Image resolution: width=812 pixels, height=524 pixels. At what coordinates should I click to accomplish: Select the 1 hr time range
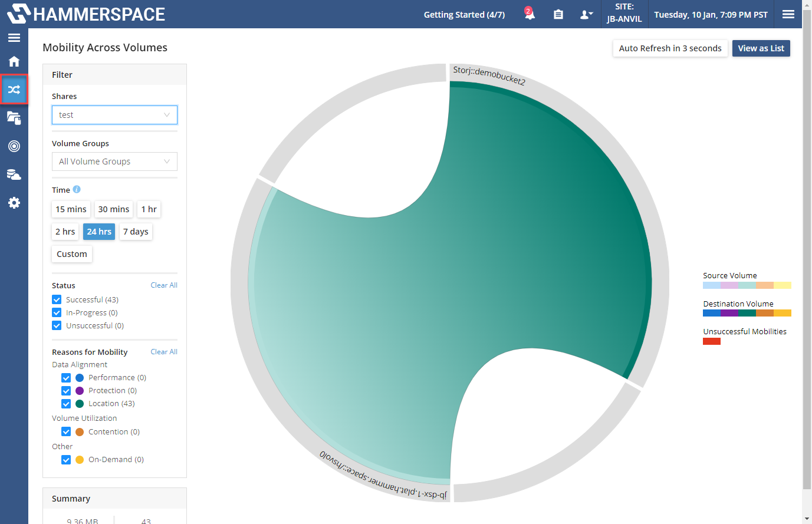point(149,209)
